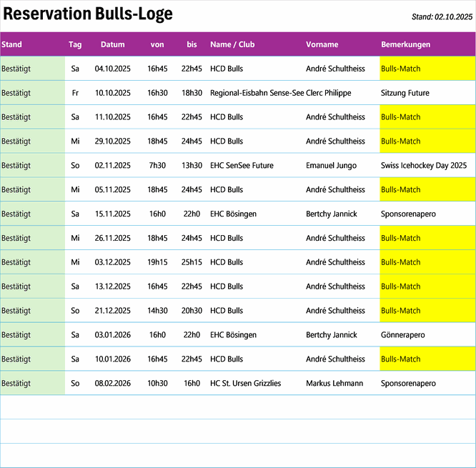The height and width of the screenshot is (468, 476).
Task: Select the date cell 04.10.2025
Action: tap(112, 69)
